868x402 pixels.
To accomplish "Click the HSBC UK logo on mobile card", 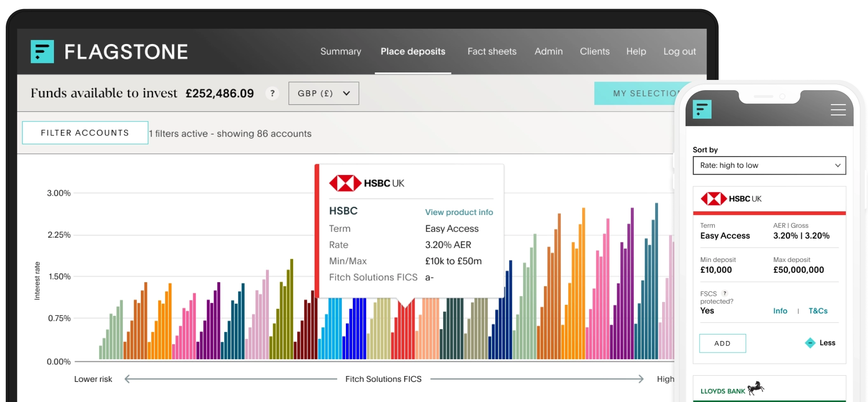I will coord(731,199).
